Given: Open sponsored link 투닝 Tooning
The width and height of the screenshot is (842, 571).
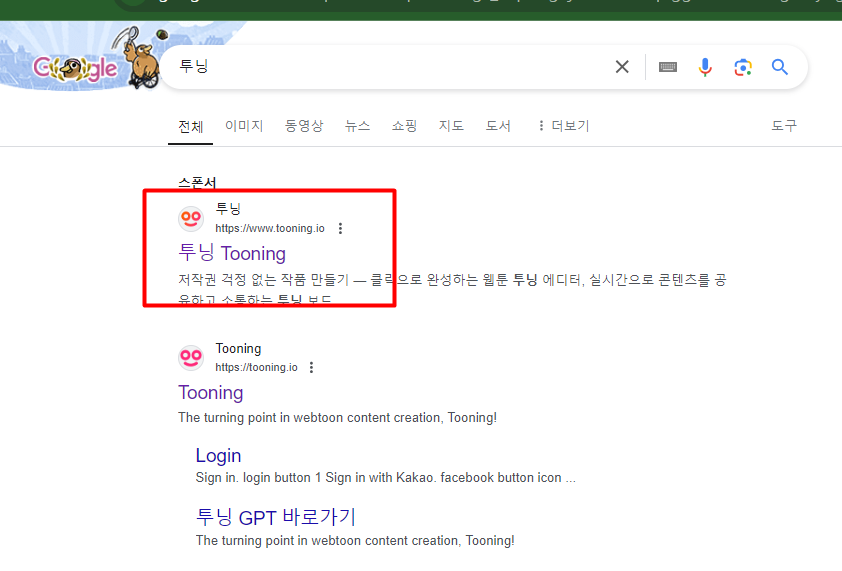Looking at the screenshot, I should click(232, 253).
